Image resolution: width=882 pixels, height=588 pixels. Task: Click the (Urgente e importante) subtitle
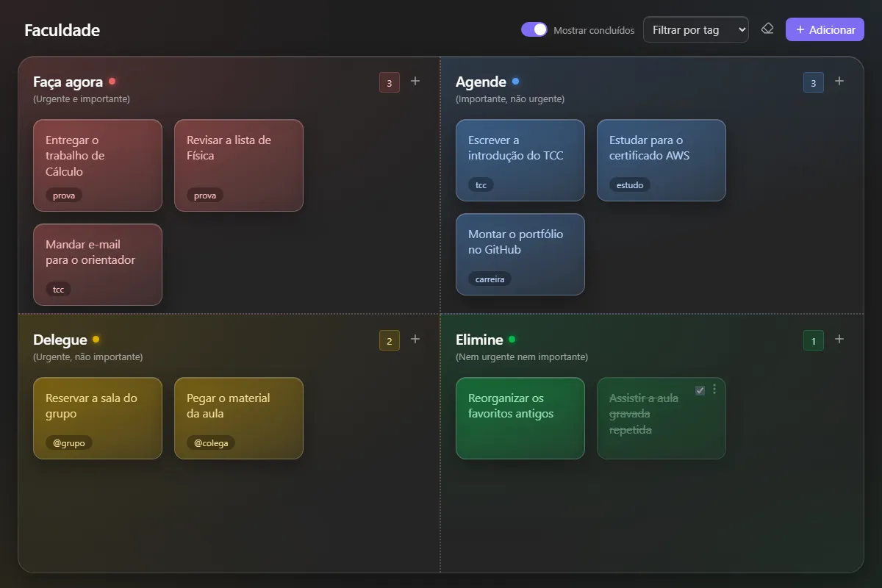coord(82,98)
